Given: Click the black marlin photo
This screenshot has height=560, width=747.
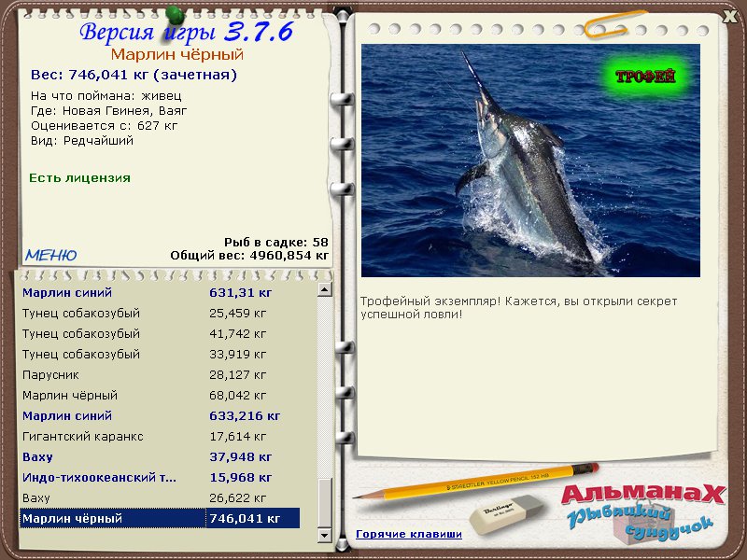Looking at the screenshot, I should coord(530,161).
